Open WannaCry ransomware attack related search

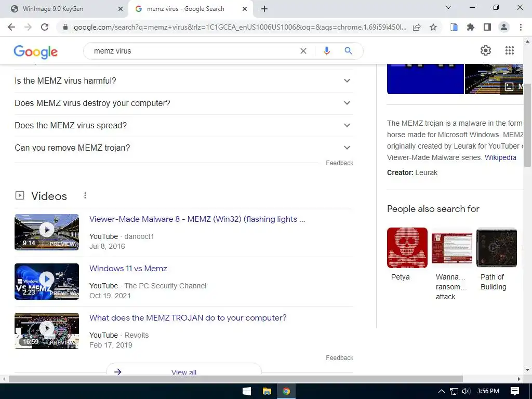(x=451, y=264)
